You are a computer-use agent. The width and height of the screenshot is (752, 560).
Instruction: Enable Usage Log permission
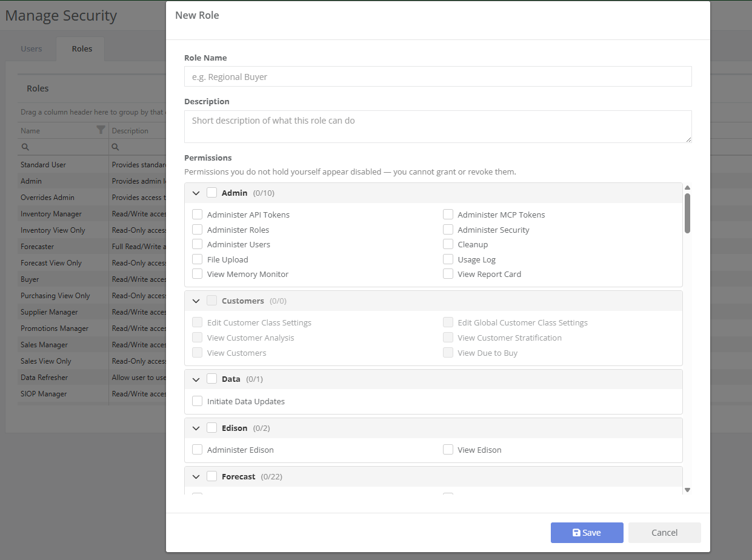click(448, 259)
